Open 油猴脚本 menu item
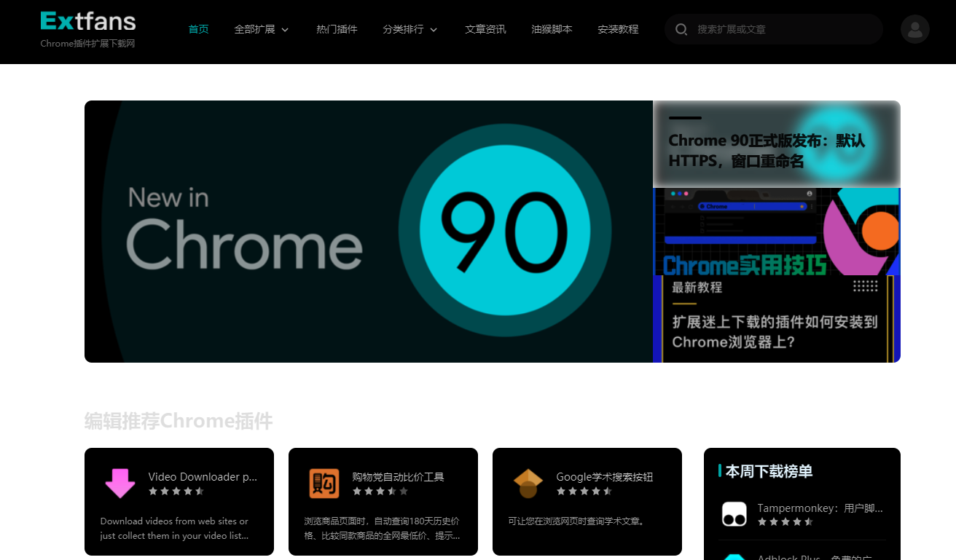Viewport: 956px width, 560px height. (x=552, y=29)
